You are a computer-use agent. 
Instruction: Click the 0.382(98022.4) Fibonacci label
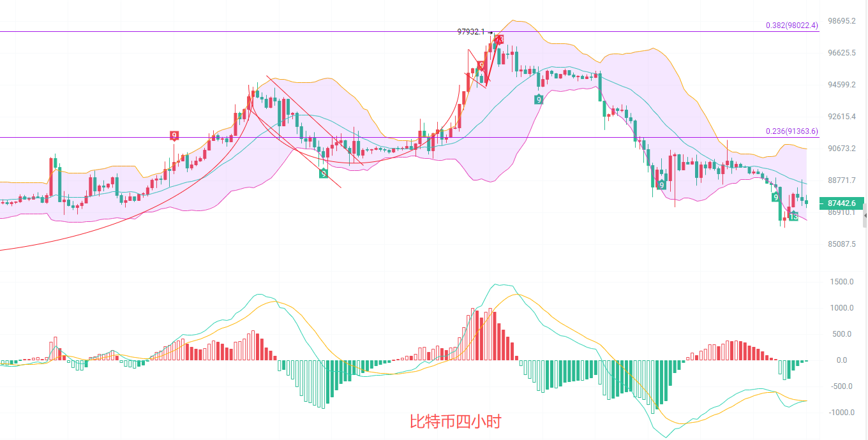[791, 26]
